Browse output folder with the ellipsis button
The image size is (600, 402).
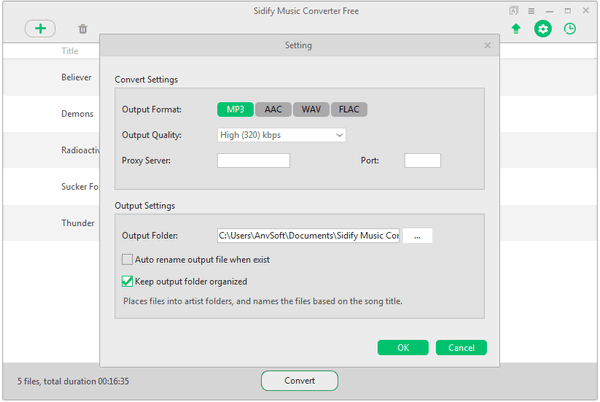click(x=417, y=236)
